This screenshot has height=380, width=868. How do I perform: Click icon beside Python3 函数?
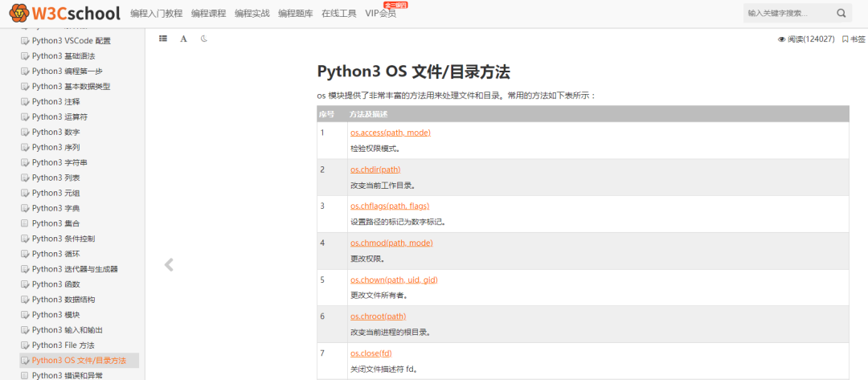tap(24, 284)
